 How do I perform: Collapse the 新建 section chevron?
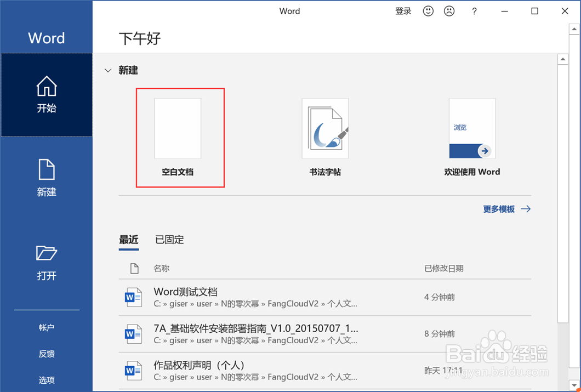[x=108, y=70]
